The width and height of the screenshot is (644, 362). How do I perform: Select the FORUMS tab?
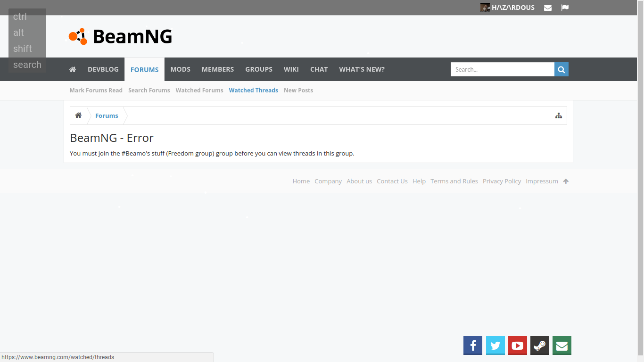144,69
